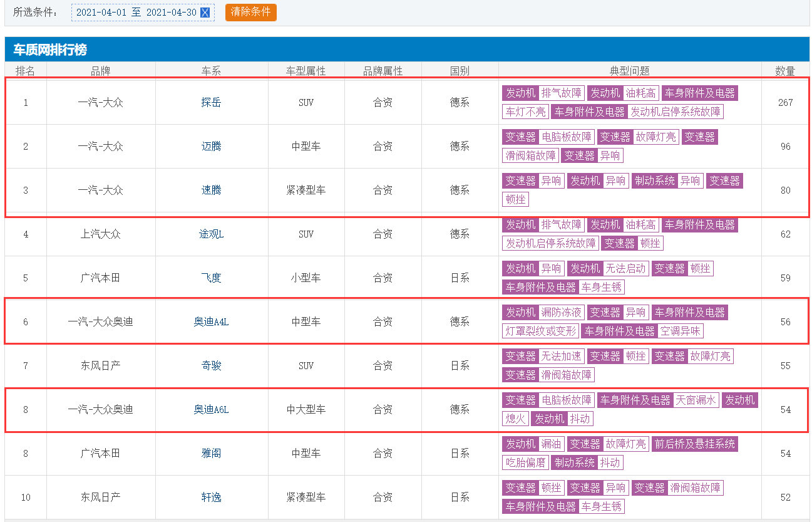Select the 滑阀箱故障 tag in 迈腾 row
The height and width of the screenshot is (522, 812).
coord(530,156)
